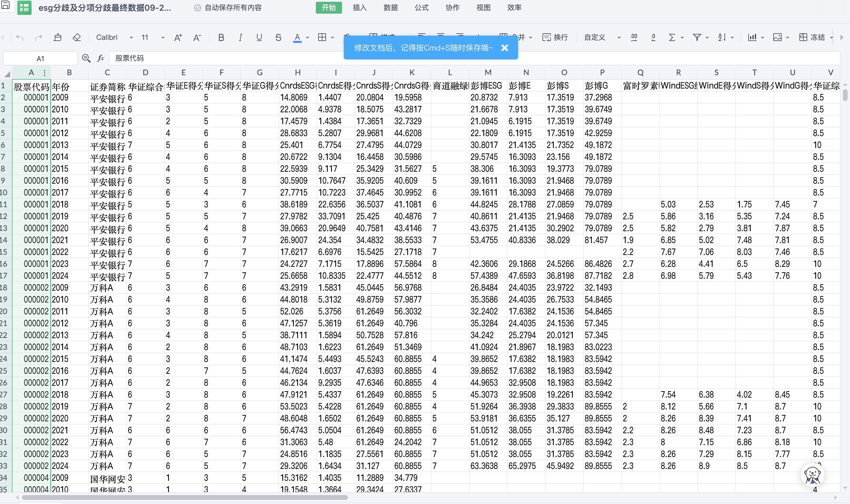Click the filter funnel icon

click(x=697, y=37)
